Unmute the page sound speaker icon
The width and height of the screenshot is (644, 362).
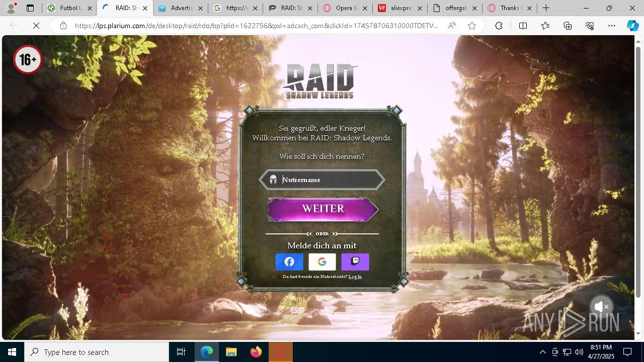pyautogui.click(x=601, y=306)
